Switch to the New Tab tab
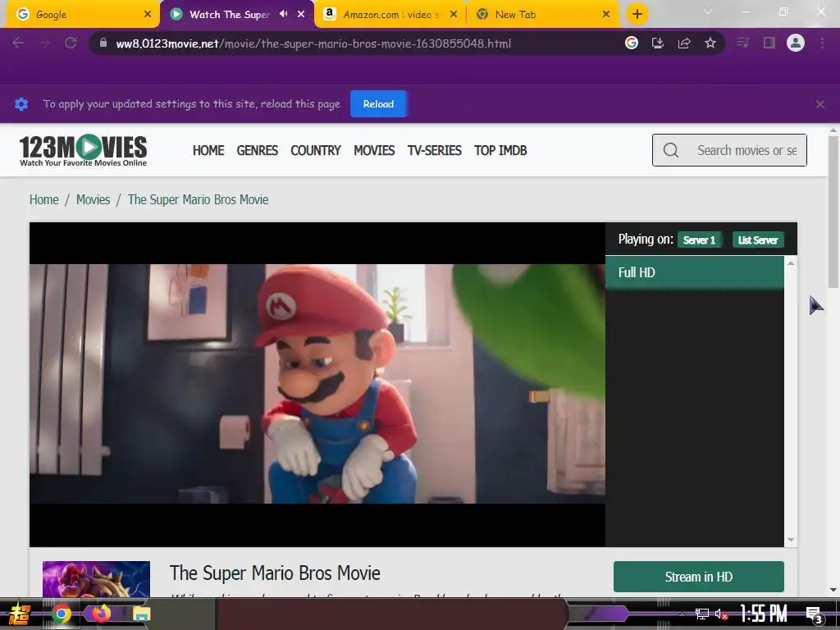Screen dimensions: 840x630 544,15
